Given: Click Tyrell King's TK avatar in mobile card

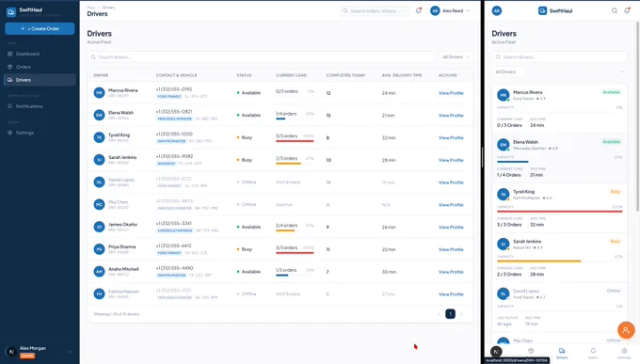Looking at the screenshot, I should click(504, 195).
